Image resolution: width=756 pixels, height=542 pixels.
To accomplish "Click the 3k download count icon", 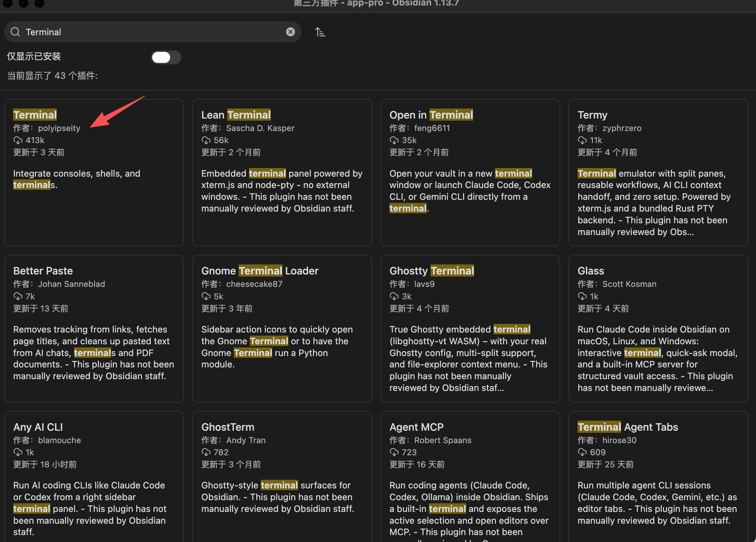I will pyautogui.click(x=394, y=296).
